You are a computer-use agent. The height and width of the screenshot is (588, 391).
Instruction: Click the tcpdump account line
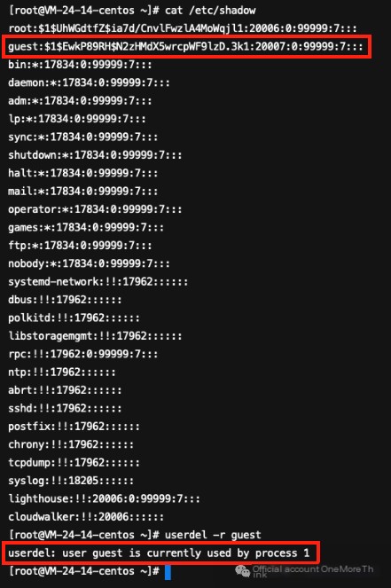(x=74, y=463)
